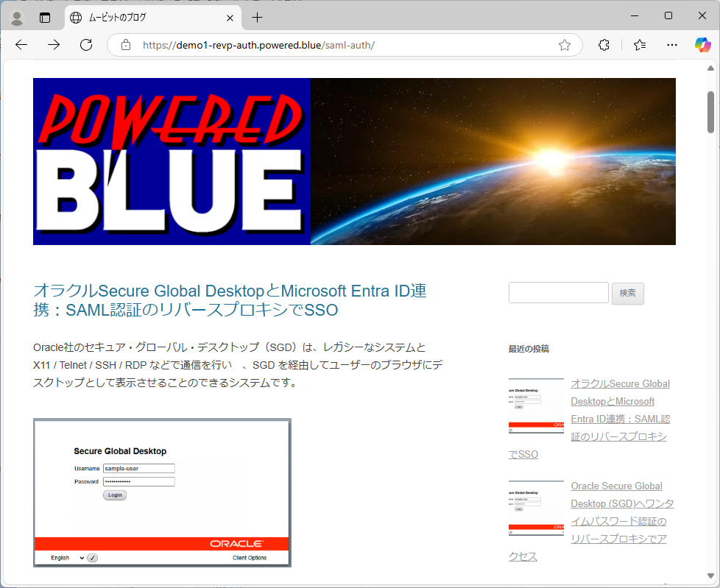Focus the blog search input field
The image size is (720, 588).
coord(558,292)
